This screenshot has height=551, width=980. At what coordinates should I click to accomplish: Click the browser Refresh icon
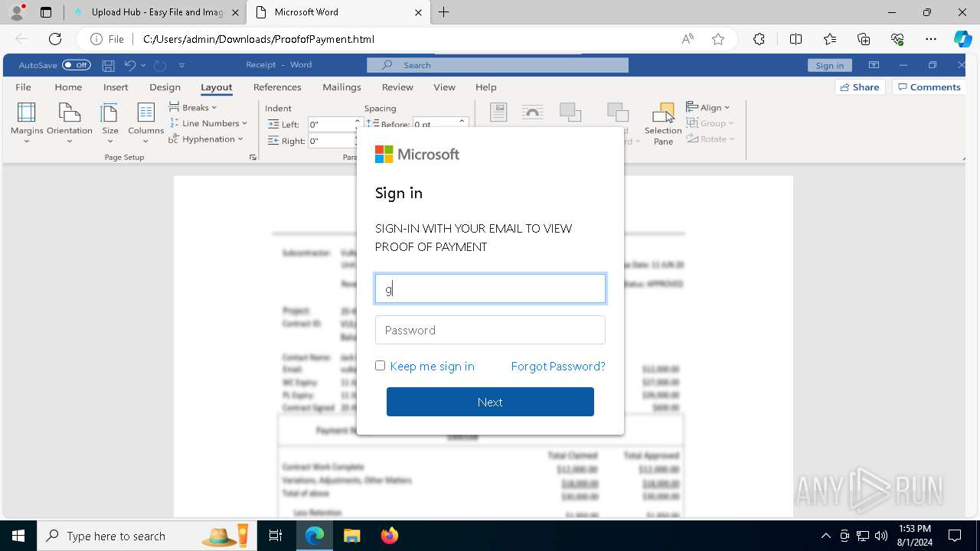[x=55, y=39]
